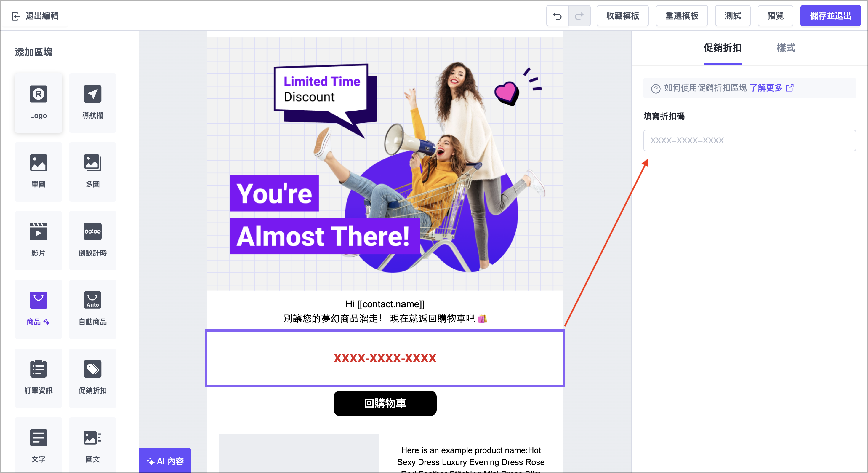The width and height of the screenshot is (868, 473).
Task: Add a Logo block
Action: point(39,103)
